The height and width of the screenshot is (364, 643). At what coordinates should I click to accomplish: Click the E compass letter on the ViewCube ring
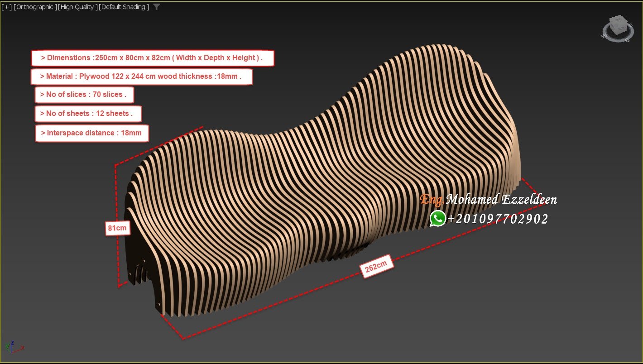631,25
